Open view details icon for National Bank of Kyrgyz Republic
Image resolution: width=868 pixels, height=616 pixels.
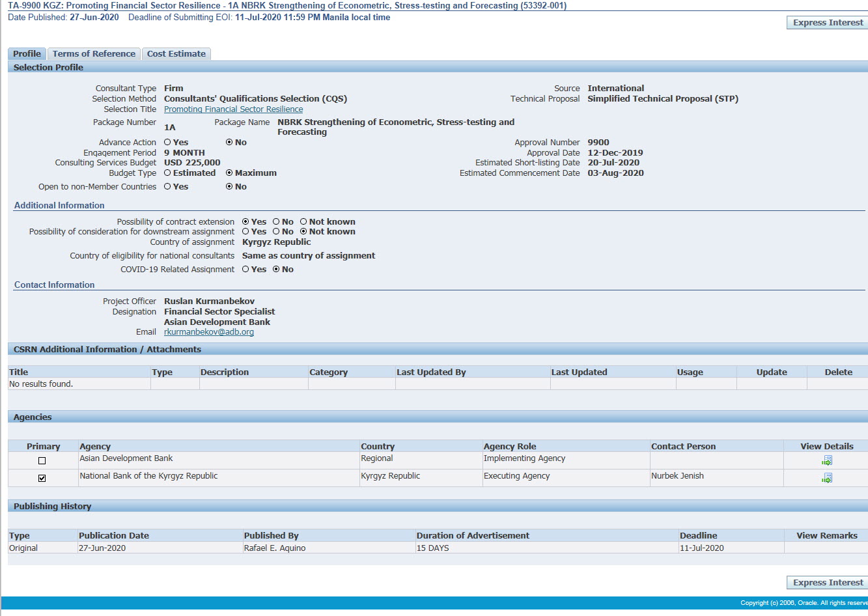(827, 478)
